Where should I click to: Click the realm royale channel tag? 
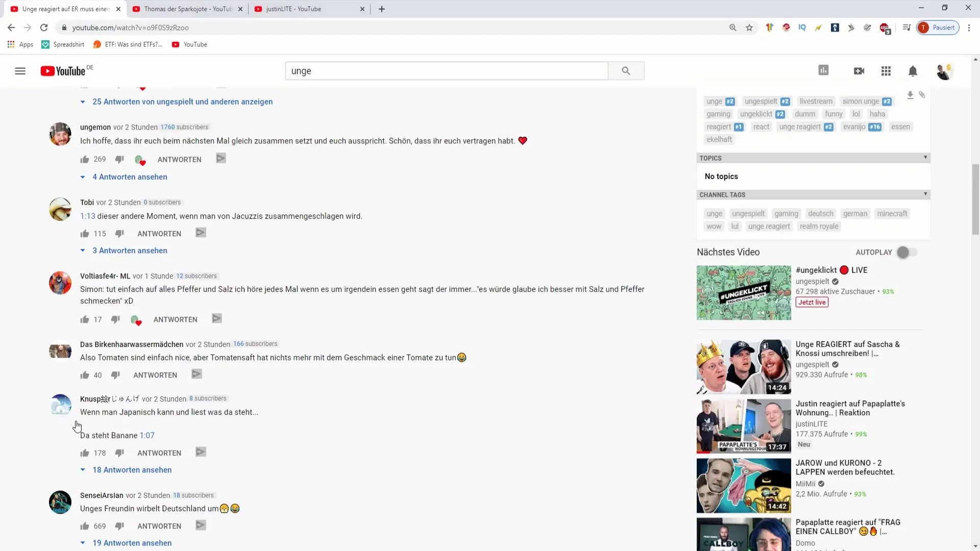click(x=819, y=226)
